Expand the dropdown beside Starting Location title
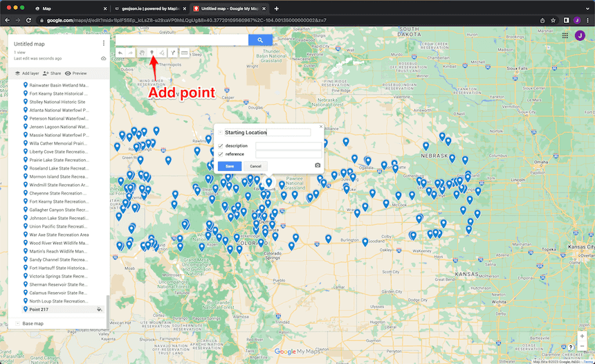Viewport: 595px width, 364px height. (221, 132)
